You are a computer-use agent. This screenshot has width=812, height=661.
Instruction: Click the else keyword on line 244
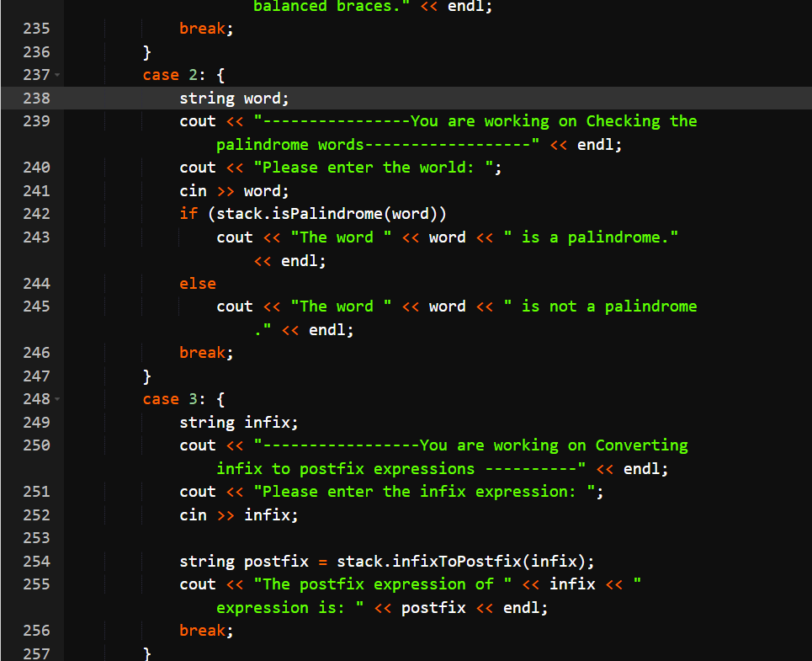(197, 283)
